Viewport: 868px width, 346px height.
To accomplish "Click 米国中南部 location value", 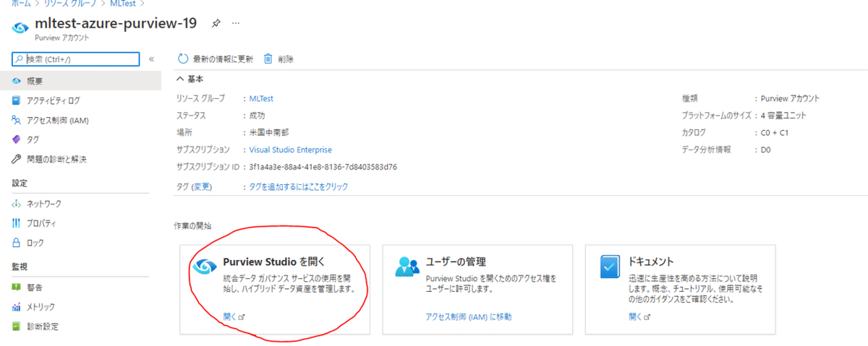I will coord(270,133).
